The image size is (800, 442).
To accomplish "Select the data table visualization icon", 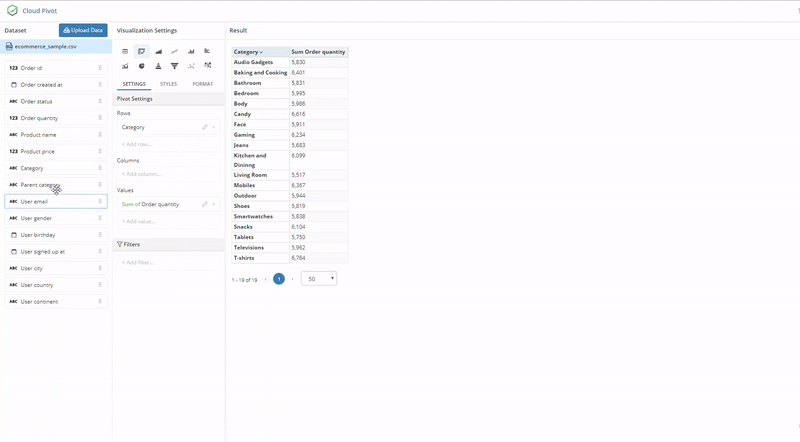I will [125, 51].
